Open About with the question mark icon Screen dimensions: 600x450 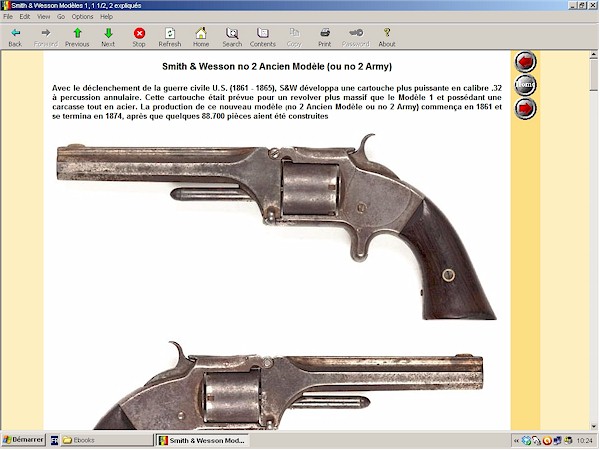pyautogui.click(x=387, y=38)
